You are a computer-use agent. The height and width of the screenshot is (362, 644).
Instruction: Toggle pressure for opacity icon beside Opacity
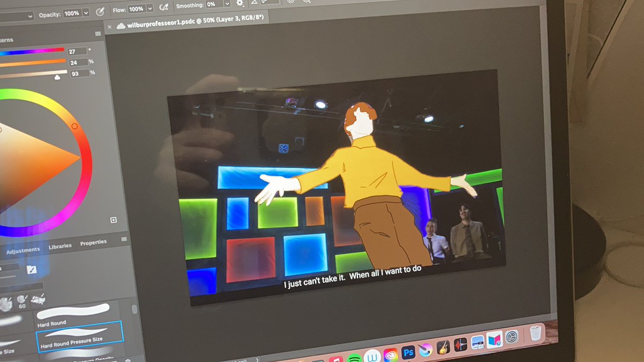point(100,11)
